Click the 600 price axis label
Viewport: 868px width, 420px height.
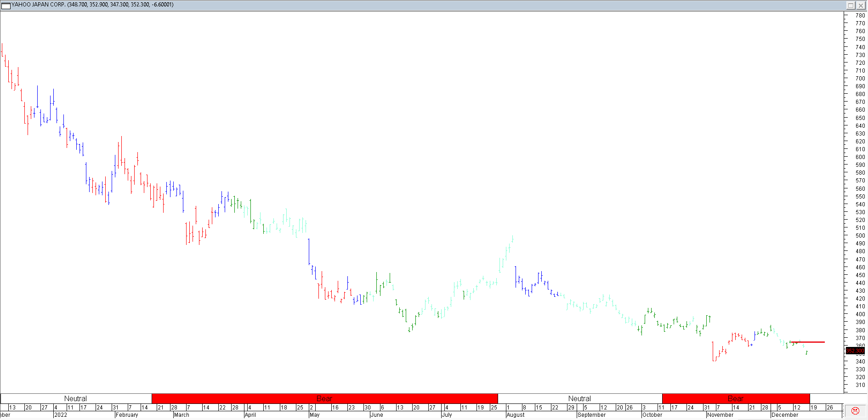(x=860, y=157)
